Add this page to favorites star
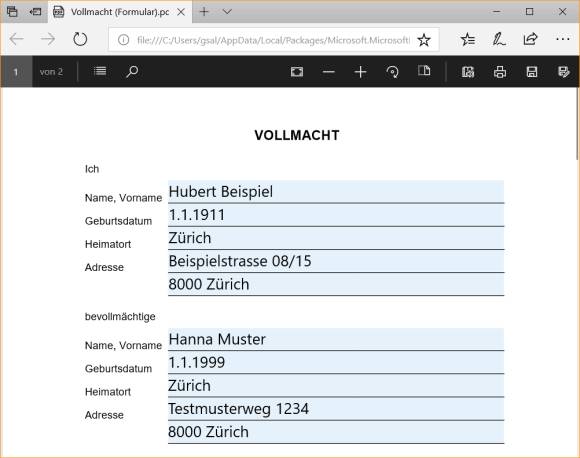The image size is (580, 458). 424,40
